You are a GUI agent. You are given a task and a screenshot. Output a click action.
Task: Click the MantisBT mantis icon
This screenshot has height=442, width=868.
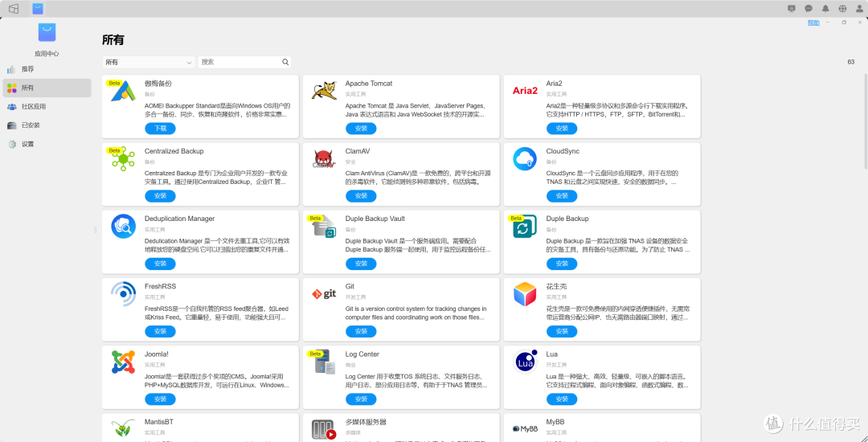click(124, 429)
